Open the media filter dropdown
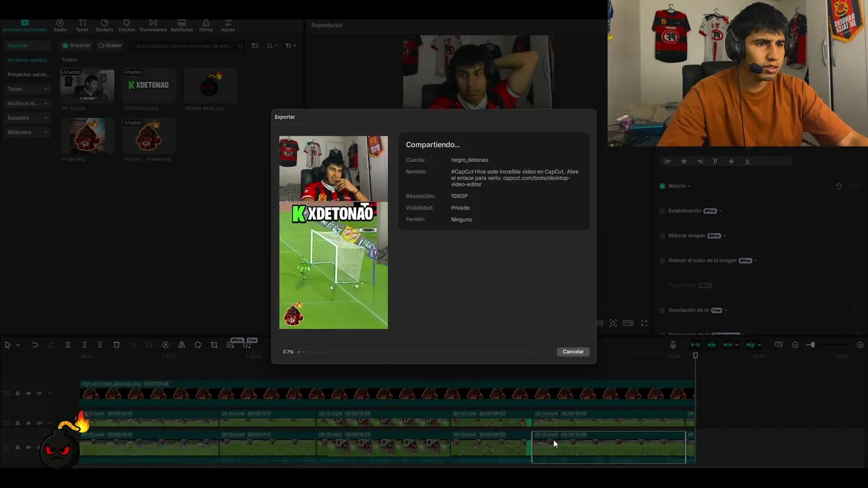868x488 pixels. (290, 45)
